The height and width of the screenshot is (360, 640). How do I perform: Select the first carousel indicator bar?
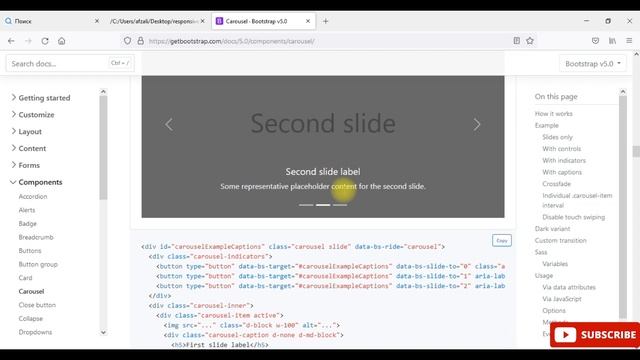[306, 205]
